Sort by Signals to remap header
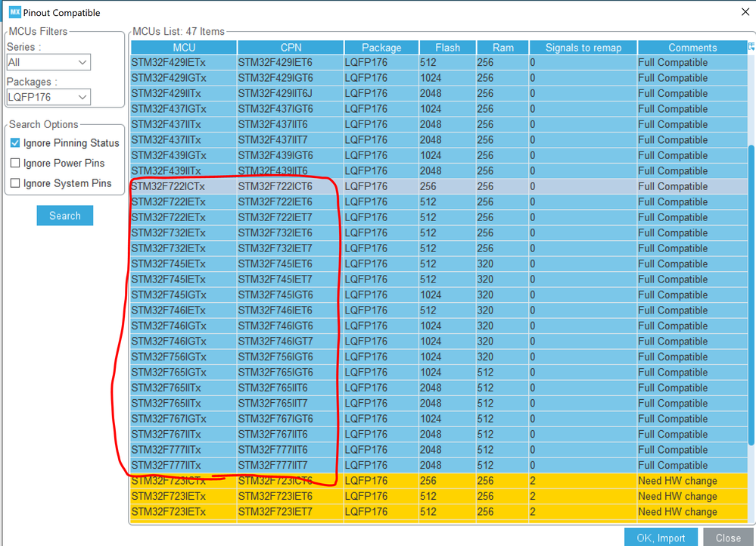The width and height of the screenshot is (756, 546). point(583,47)
